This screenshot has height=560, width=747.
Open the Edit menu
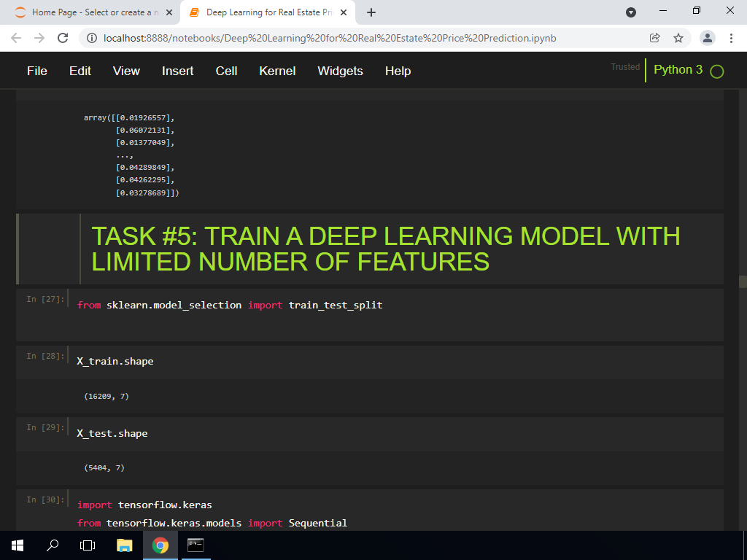[x=80, y=71]
